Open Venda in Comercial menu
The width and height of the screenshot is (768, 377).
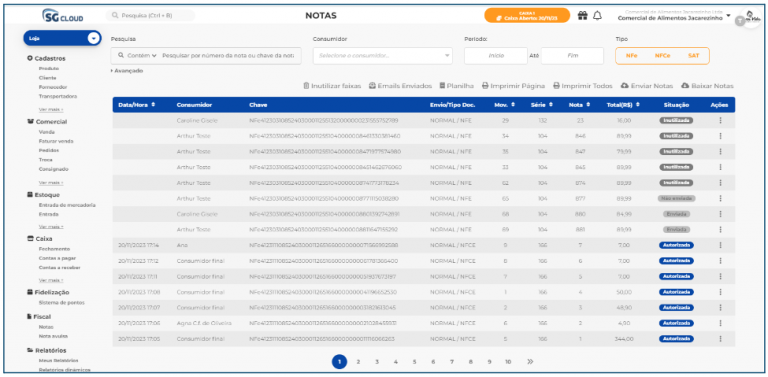click(47, 132)
